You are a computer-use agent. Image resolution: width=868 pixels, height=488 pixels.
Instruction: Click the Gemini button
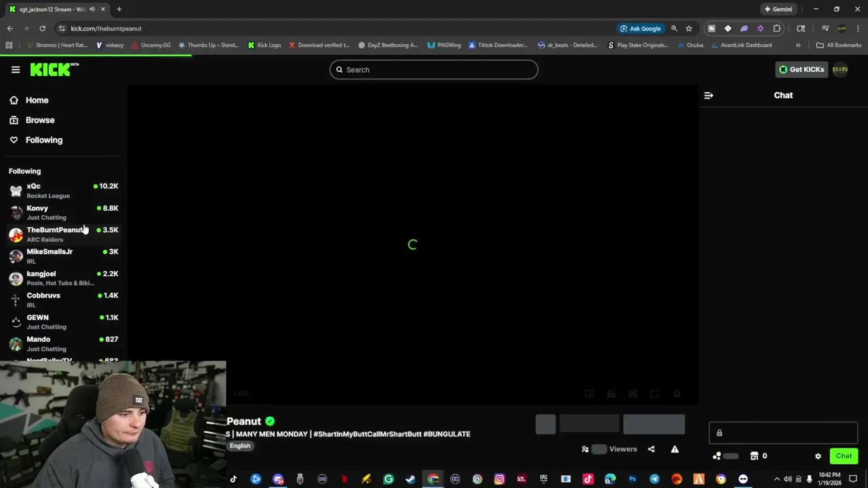coord(778,9)
